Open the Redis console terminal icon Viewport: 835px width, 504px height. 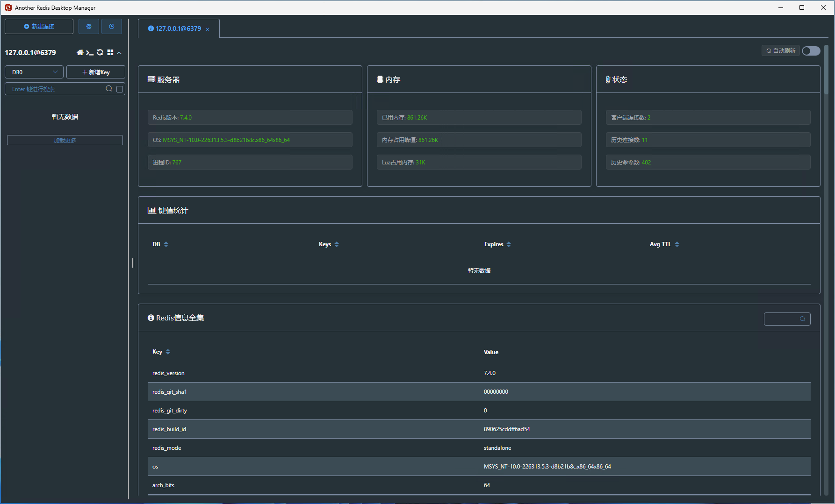tap(90, 53)
